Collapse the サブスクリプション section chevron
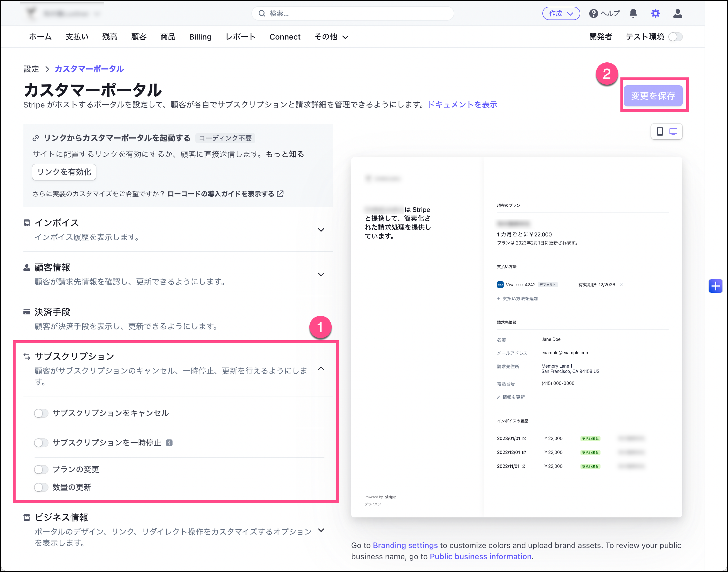The height and width of the screenshot is (572, 728). (321, 369)
